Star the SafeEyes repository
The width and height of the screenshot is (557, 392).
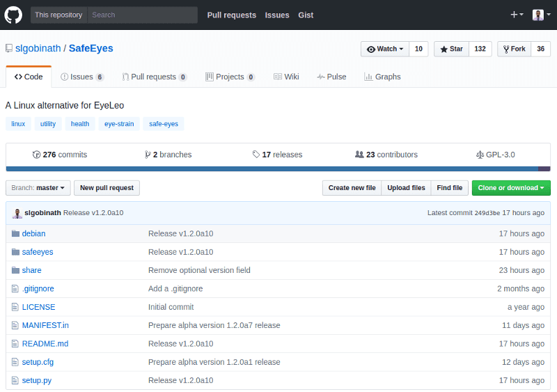click(451, 49)
